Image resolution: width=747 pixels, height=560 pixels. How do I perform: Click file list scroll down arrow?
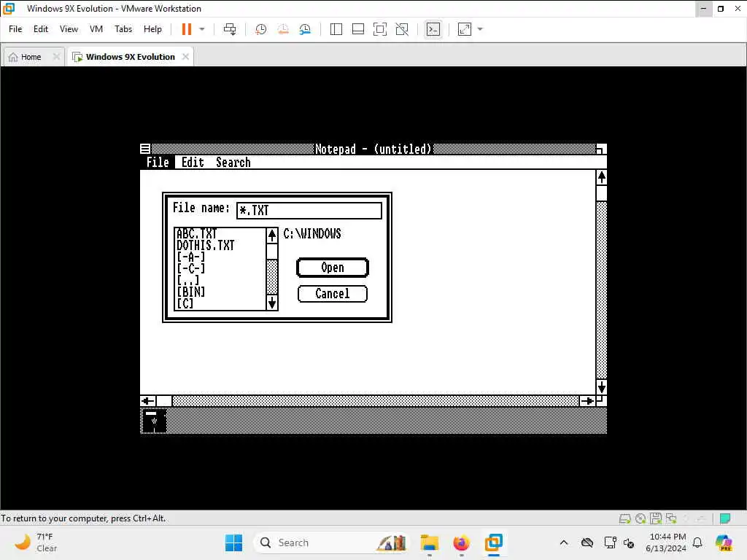272,303
